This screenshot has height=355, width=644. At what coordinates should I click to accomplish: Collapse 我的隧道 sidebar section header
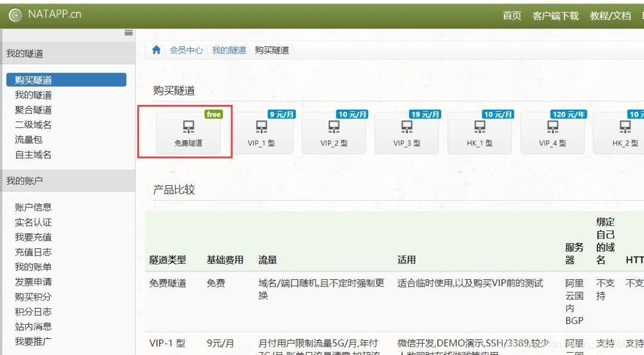click(x=68, y=54)
